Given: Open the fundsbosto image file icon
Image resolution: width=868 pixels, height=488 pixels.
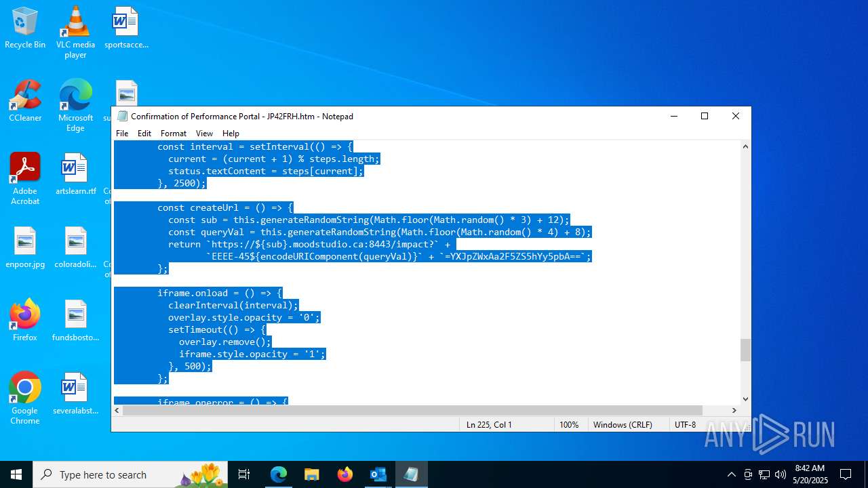Looking at the screenshot, I should tap(75, 321).
